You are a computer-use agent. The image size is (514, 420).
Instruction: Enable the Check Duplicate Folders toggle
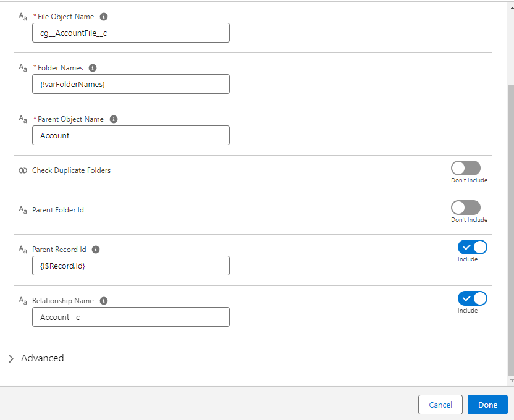466,168
